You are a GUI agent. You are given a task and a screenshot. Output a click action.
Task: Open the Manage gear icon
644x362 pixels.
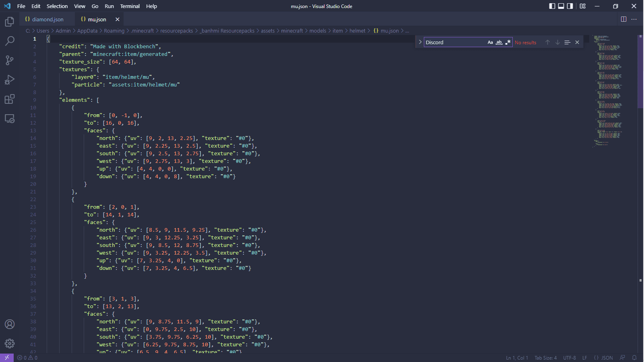[x=10, y=343]
